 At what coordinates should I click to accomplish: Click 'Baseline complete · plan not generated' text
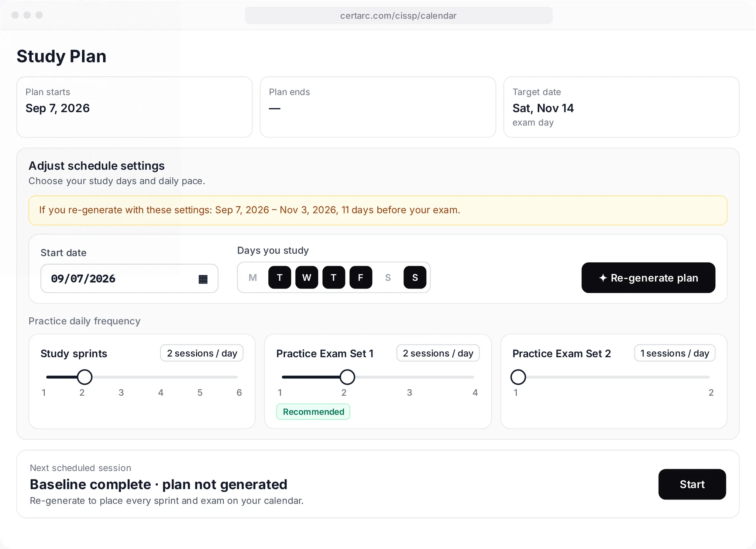158,484
